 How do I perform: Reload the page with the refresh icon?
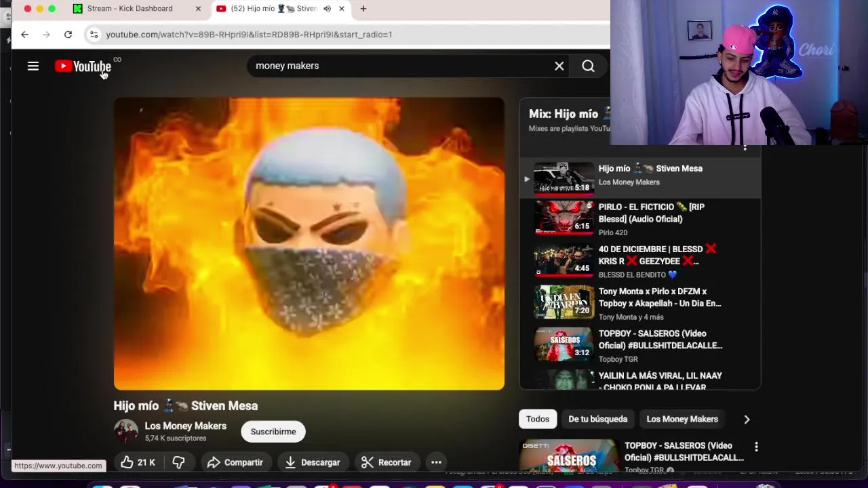[x=68, y=35]
